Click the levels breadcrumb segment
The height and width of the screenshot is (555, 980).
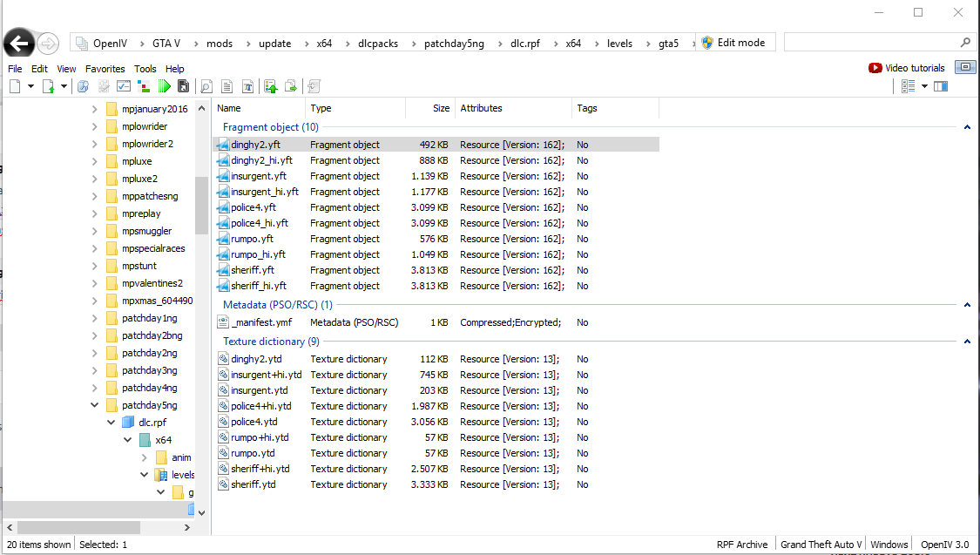(619, 43)
